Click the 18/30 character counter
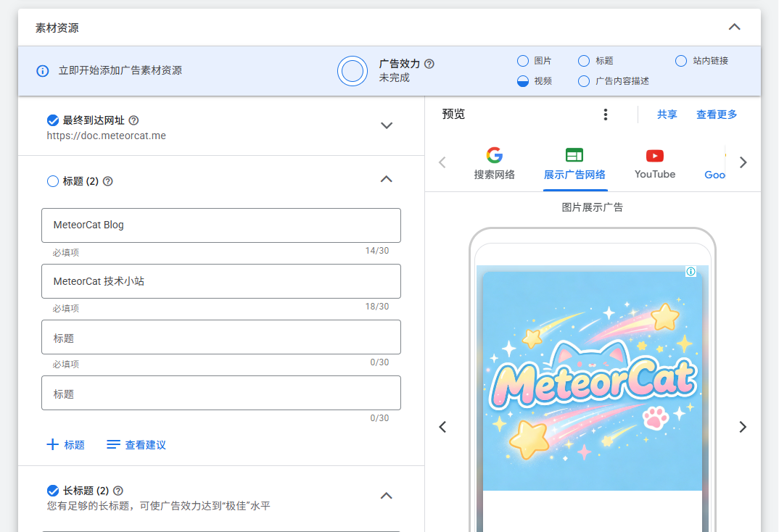 377,306
